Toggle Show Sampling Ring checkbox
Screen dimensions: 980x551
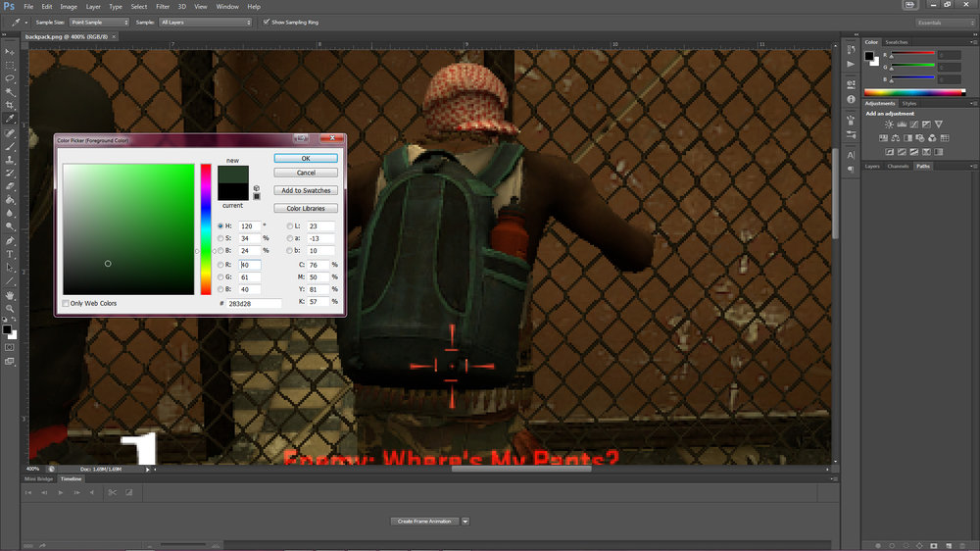[267, 22]
